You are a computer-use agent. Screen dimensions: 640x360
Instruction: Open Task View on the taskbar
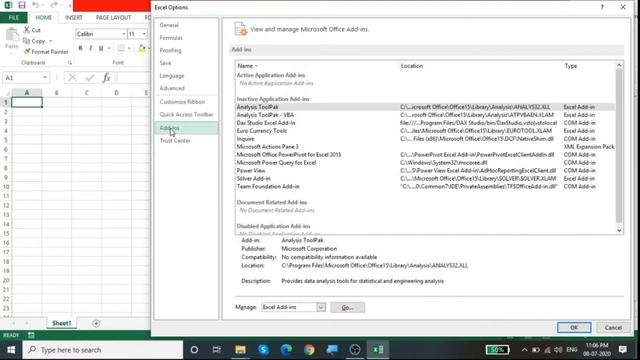216,350
